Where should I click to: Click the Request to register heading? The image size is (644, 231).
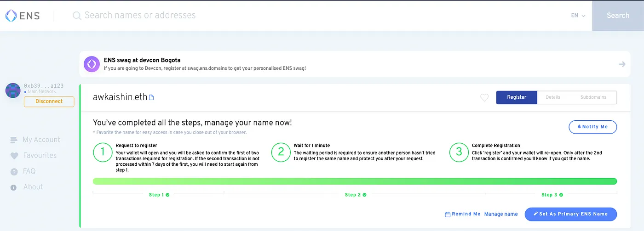click(x=136, y=146)
